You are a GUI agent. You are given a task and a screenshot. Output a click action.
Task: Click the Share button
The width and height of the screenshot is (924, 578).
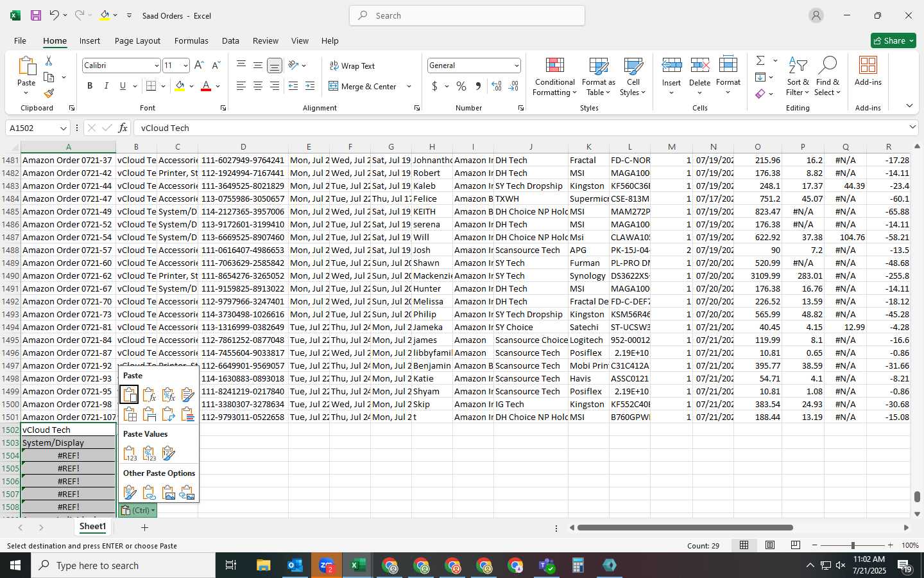point(893,40)
